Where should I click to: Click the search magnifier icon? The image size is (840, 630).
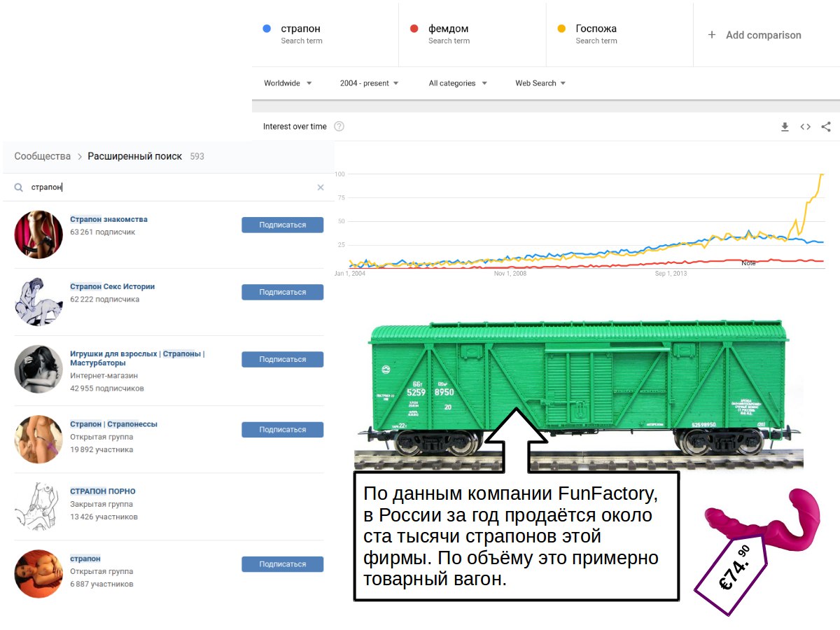(19, 188)
